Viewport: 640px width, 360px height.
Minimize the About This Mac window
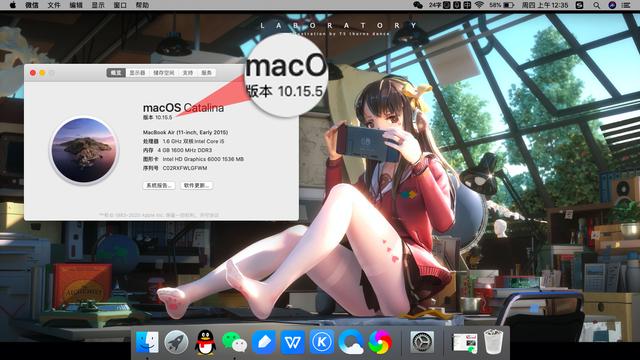coord(42,73)
